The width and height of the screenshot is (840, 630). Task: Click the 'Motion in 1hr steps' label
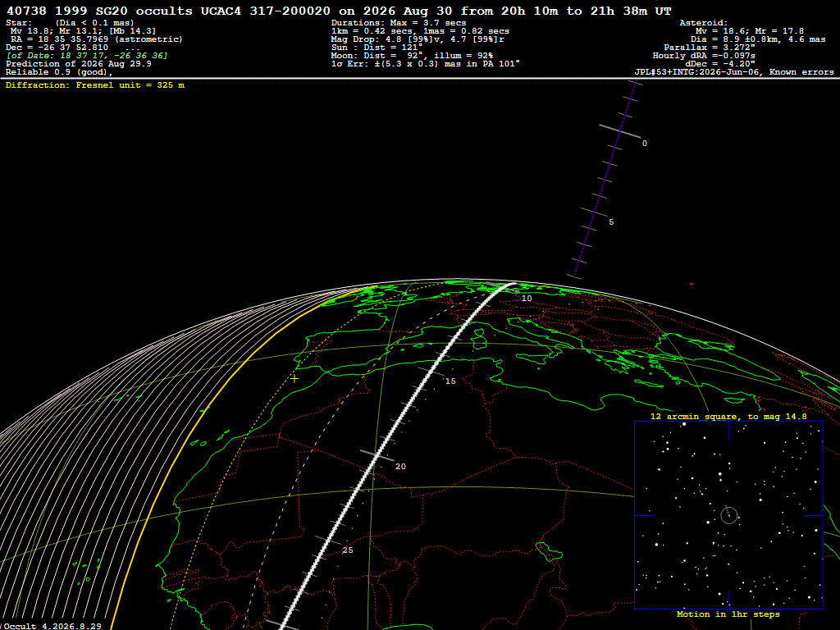point(728,614)
